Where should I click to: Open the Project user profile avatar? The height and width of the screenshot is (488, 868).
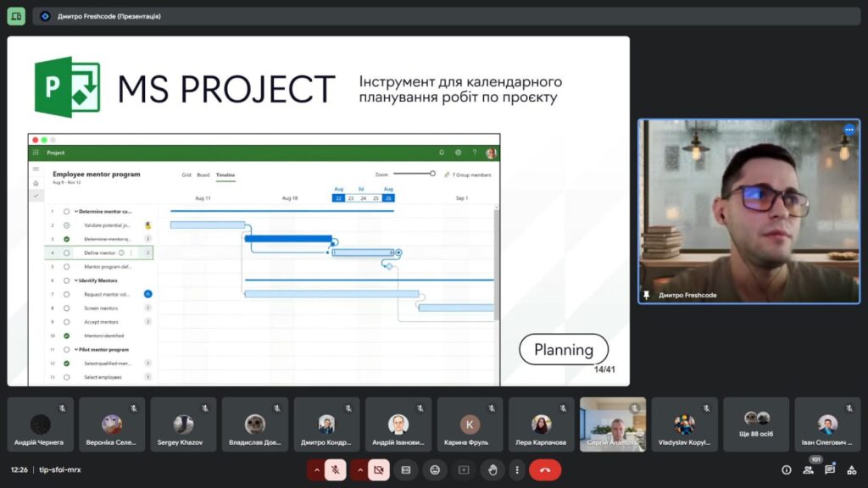[491, 152]
